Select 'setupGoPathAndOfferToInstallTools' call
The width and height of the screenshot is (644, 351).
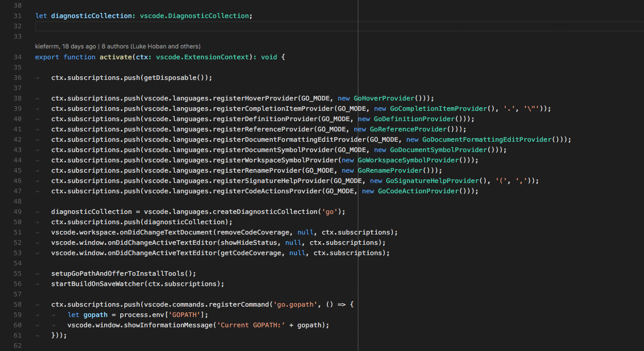point(118,273)
